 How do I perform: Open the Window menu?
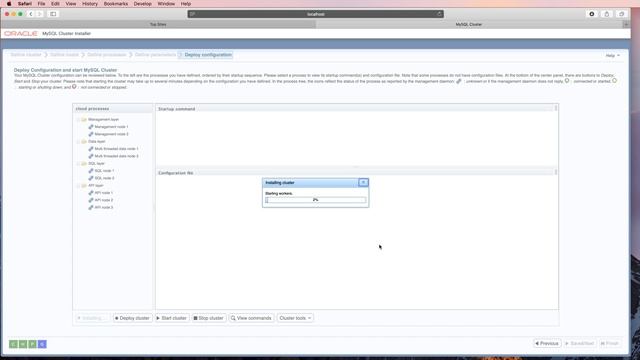pyautogui.click(x=166, y=4)
